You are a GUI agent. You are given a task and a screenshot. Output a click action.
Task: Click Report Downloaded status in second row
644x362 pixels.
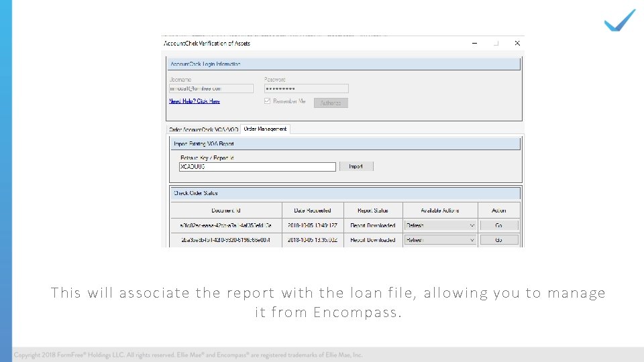pos(373,240)
